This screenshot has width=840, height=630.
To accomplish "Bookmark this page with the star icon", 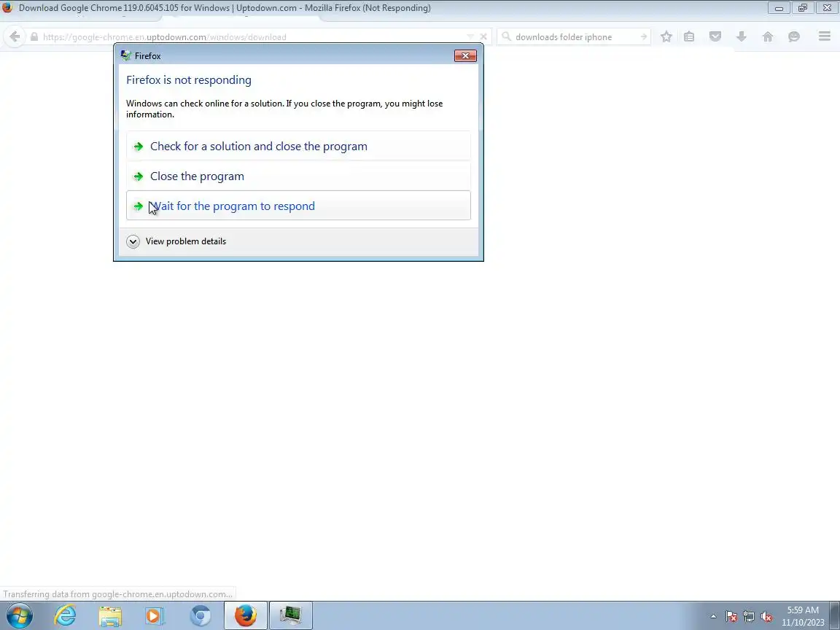I will pyautogui.click(x=666, y=36).
